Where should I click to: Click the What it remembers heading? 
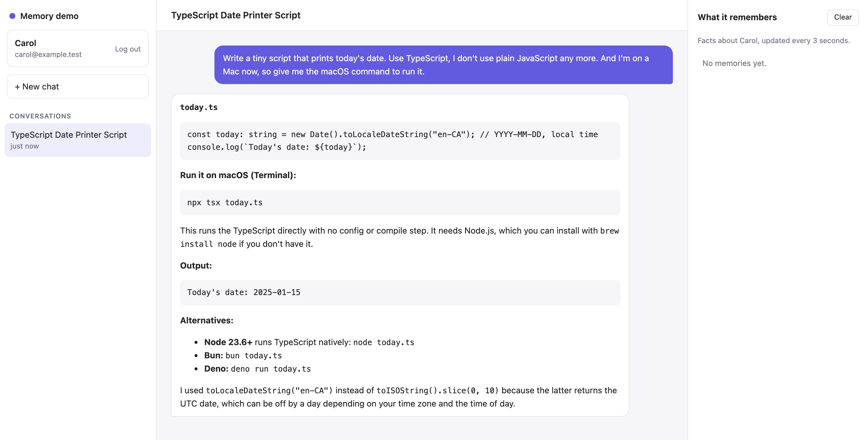737,17
